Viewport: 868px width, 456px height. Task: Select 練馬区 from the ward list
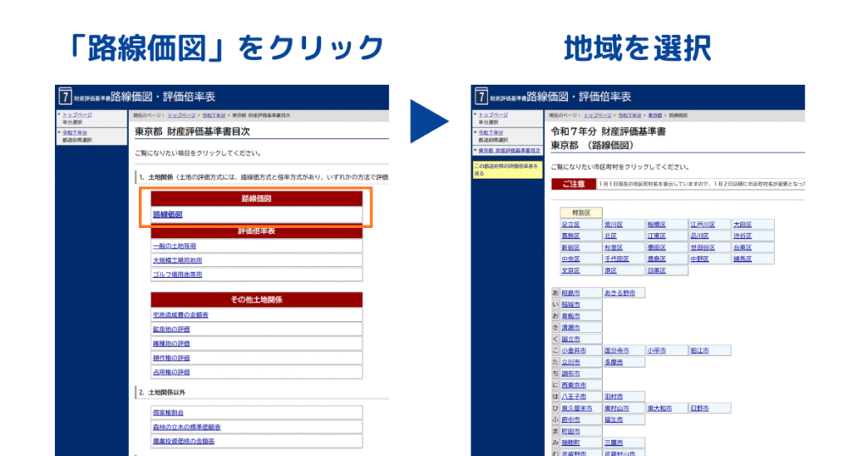pos(743,259)
